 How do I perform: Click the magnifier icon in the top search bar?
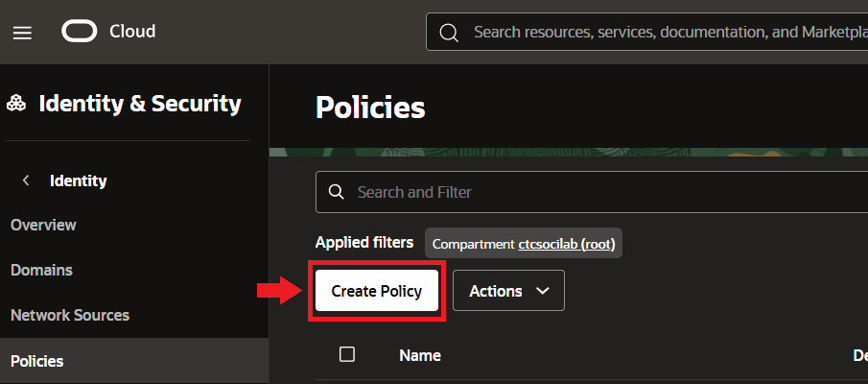point(449,32)
